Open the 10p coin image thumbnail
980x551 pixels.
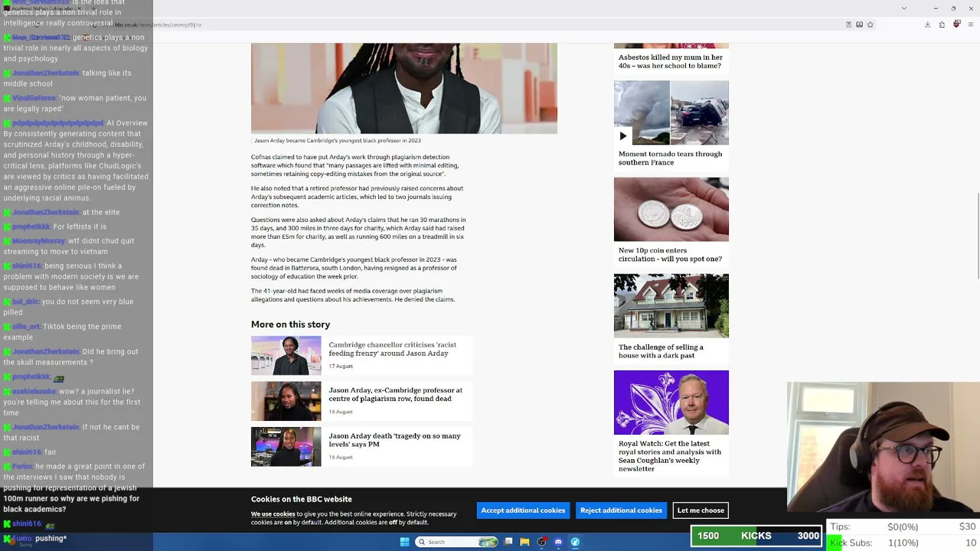point(671,209)
